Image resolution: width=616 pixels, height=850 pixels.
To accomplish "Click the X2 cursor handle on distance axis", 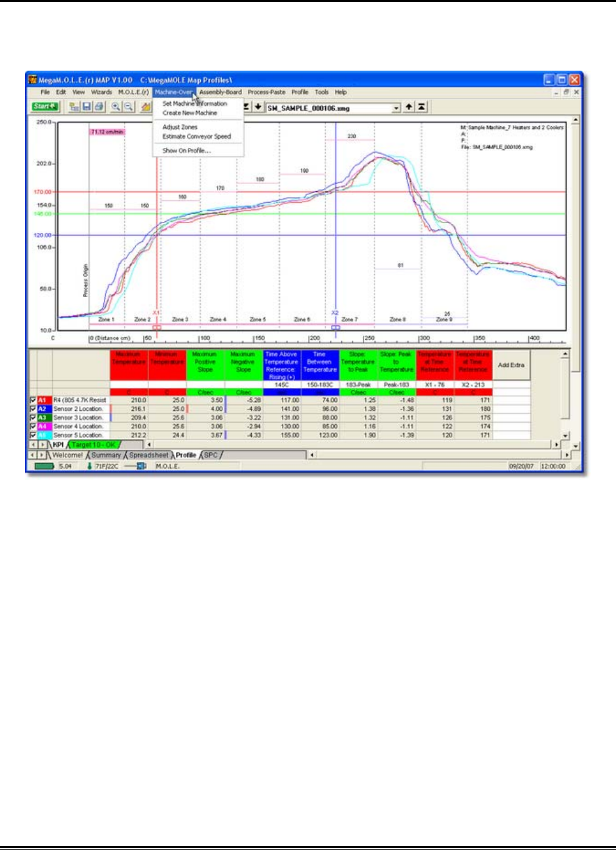I will [335, 327].
